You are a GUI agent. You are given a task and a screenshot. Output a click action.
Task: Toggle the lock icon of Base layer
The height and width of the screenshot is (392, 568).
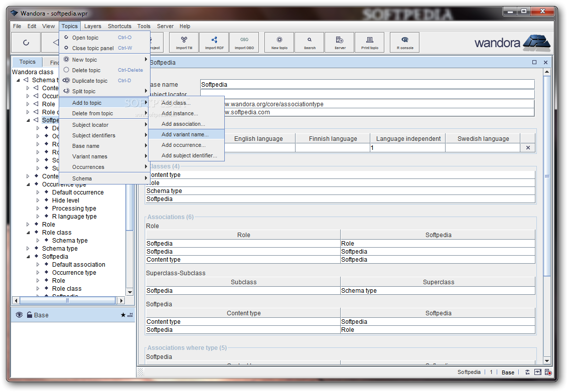coord(30,315)
